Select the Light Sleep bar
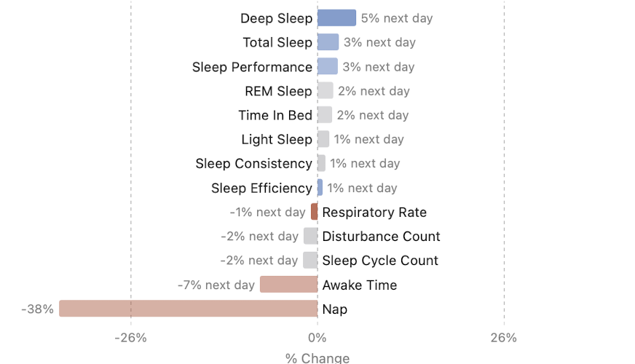Screen dimensions: 635x364 pyautogui.click(x=323, y=139)
